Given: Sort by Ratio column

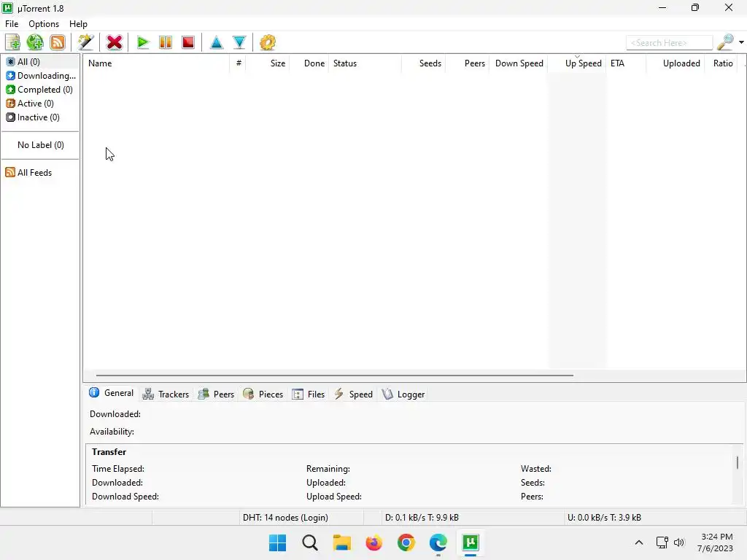Looking at the screenshot, I should pos(721,63).
